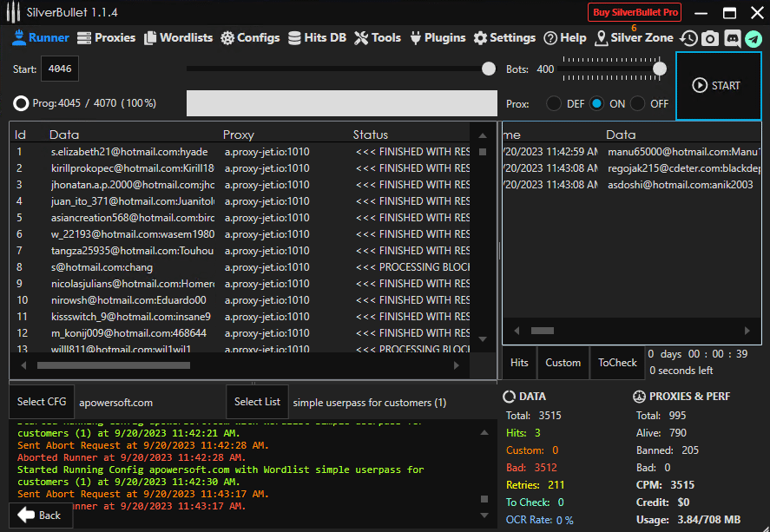Click the Start index input field
Screen dimensions: 770x532
(60, 69)
